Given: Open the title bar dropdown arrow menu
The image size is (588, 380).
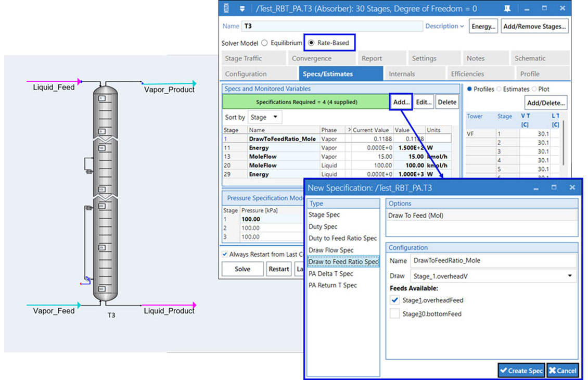Looking at the screenshot, I should point(242,9).
